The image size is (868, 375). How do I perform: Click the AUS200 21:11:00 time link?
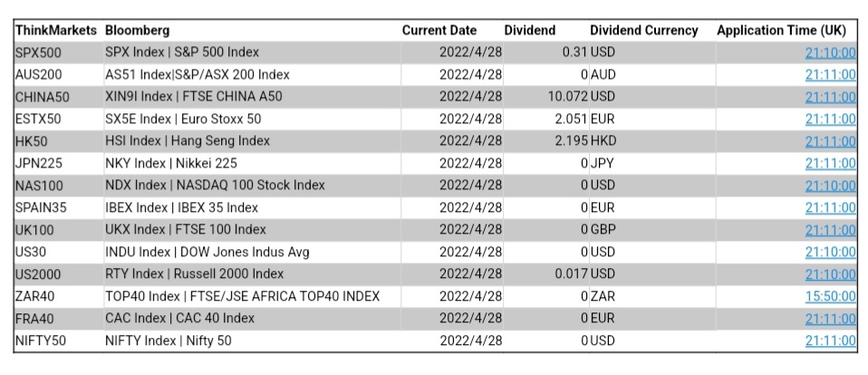[830, 74]
